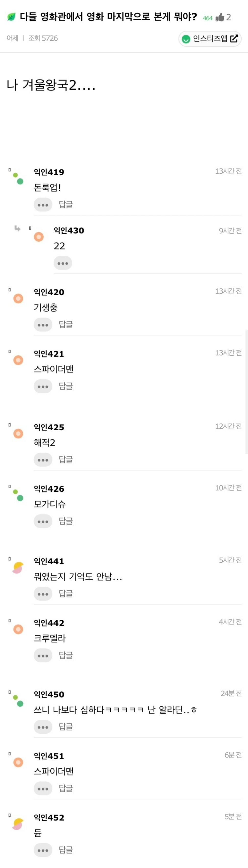This screenshot has width=248, height=868.
Task: Click the 464 comment count
Action: 207,18
